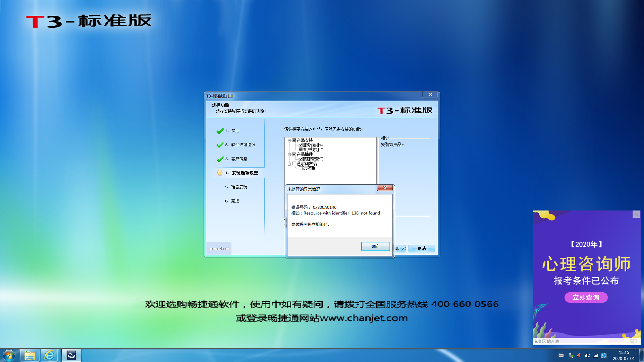Click the green check beside 3、客户信息
The image size is (644, 362).
220,159
